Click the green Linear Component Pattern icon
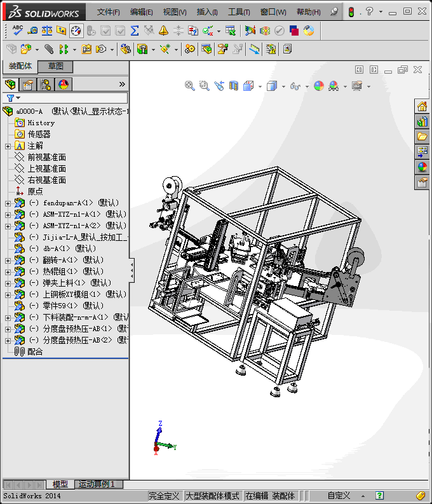This screenshot has width=432, height=504. [x=64, y=49]
